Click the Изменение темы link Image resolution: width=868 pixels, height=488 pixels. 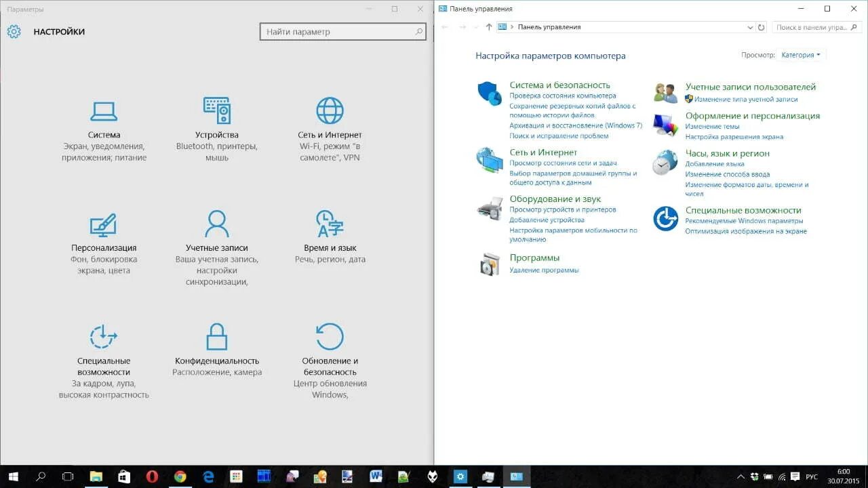tap(713, 126)
